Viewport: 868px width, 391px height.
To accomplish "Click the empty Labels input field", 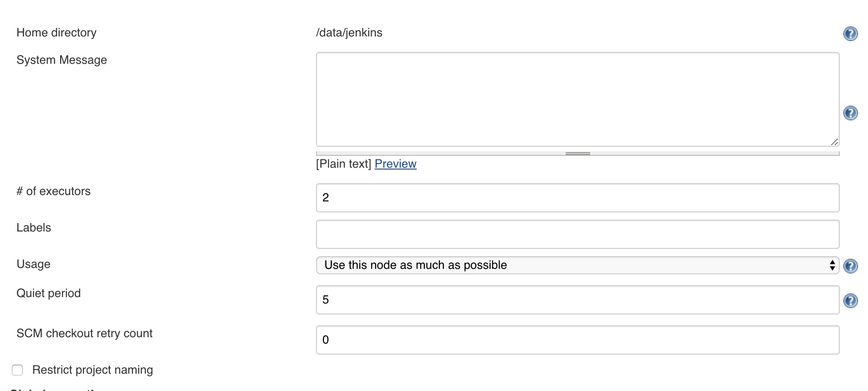I will (x=577, y=234).
